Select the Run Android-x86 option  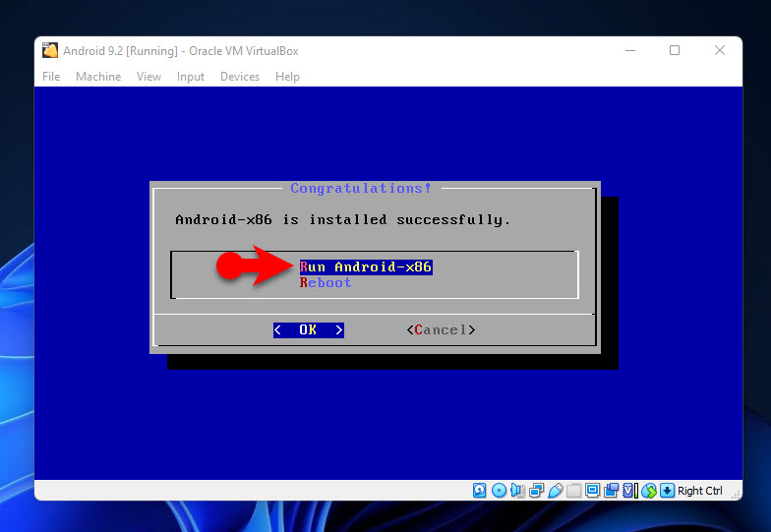click(366, 267)
